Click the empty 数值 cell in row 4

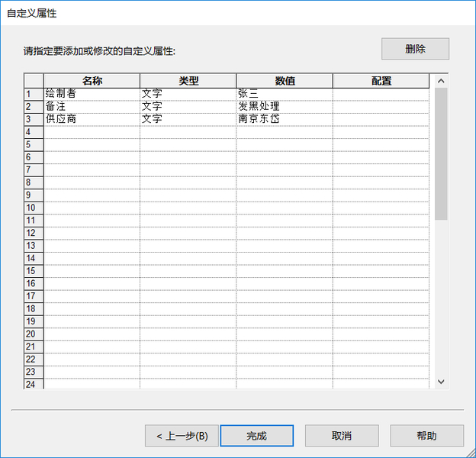click(285, 132)
